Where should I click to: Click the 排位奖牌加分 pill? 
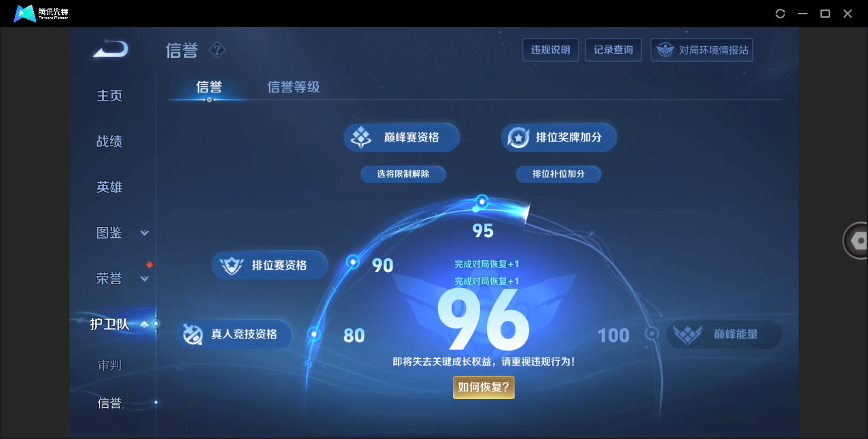click(x=560, y=137)
